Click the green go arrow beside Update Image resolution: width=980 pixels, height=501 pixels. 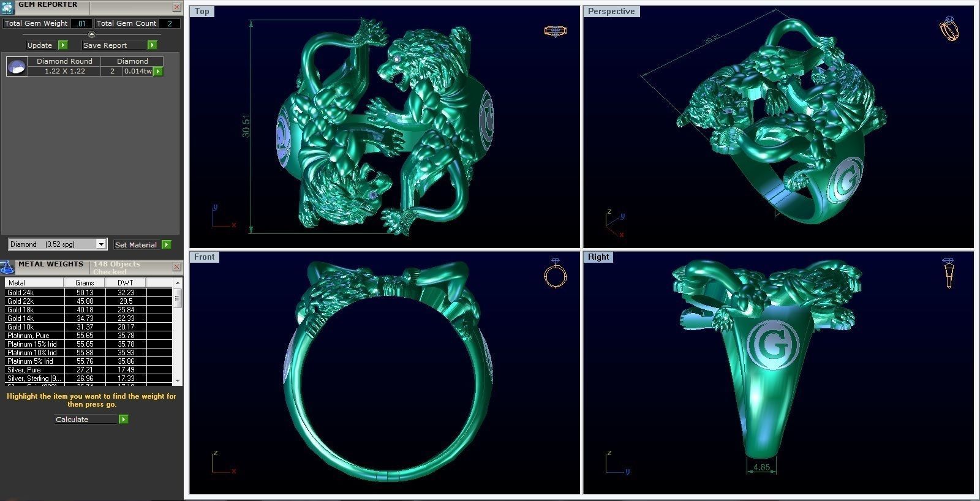(62, 45)
